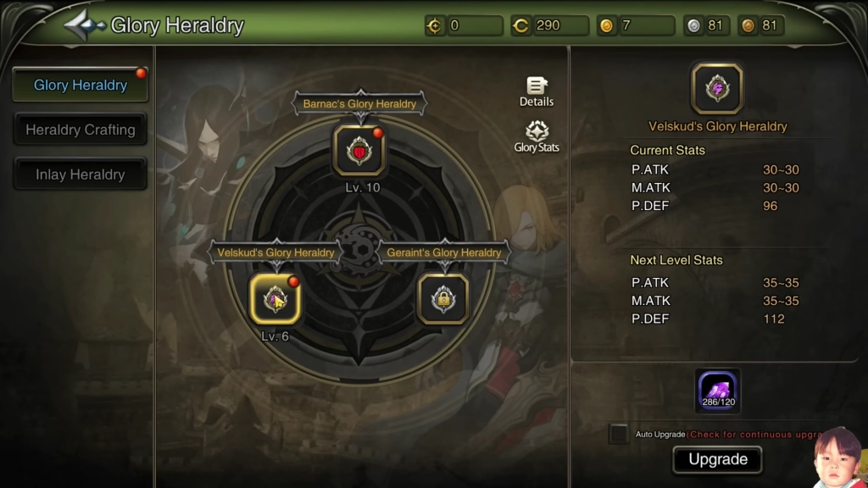Go back using the arrow icon
Screen dimensions: 868x488
[84, 25]
